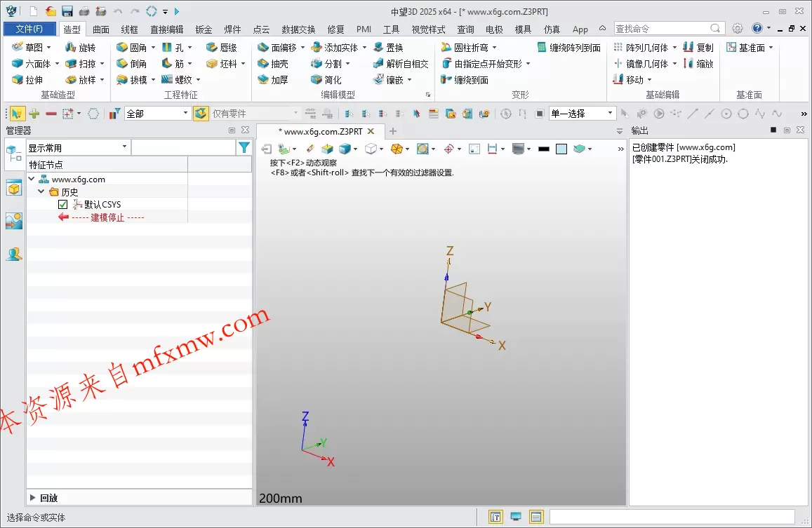Click the save icon in title bar
The width and height of the screenshot is (812, 528).
point(67,11)
